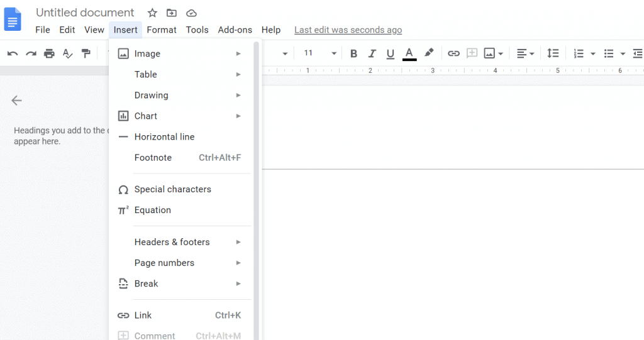Rename the Untitled document title
This screenshot has width=644, height=340.
[85, 13]
